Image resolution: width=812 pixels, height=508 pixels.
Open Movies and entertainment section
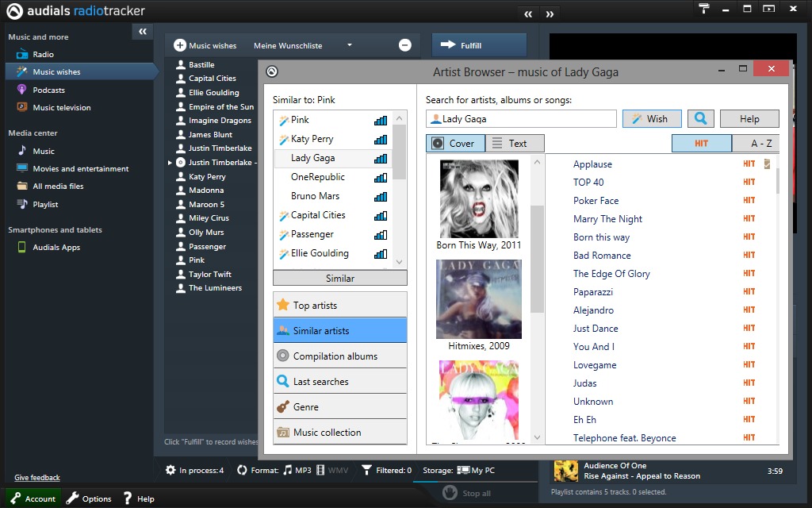[81, 168]
